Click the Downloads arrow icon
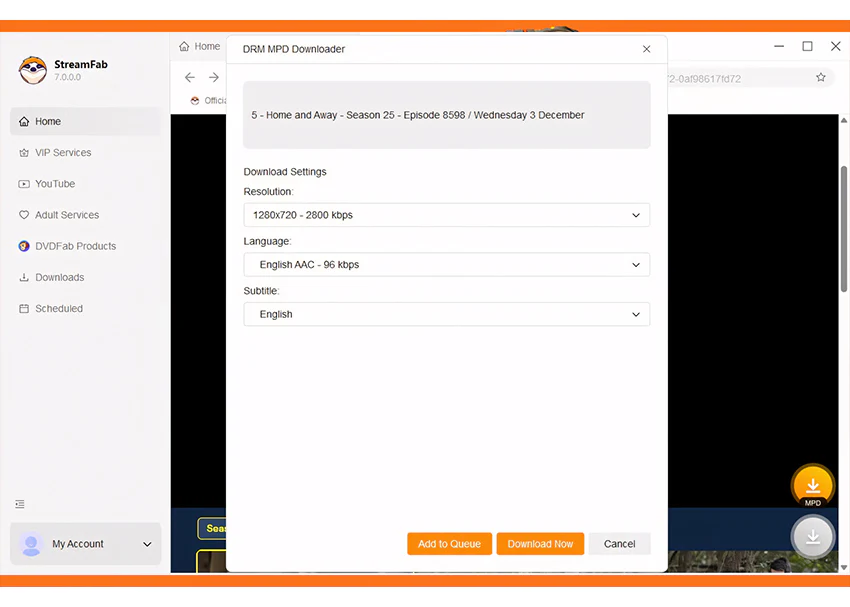This screenshot has height=607, width=850. tap(24, 277)
